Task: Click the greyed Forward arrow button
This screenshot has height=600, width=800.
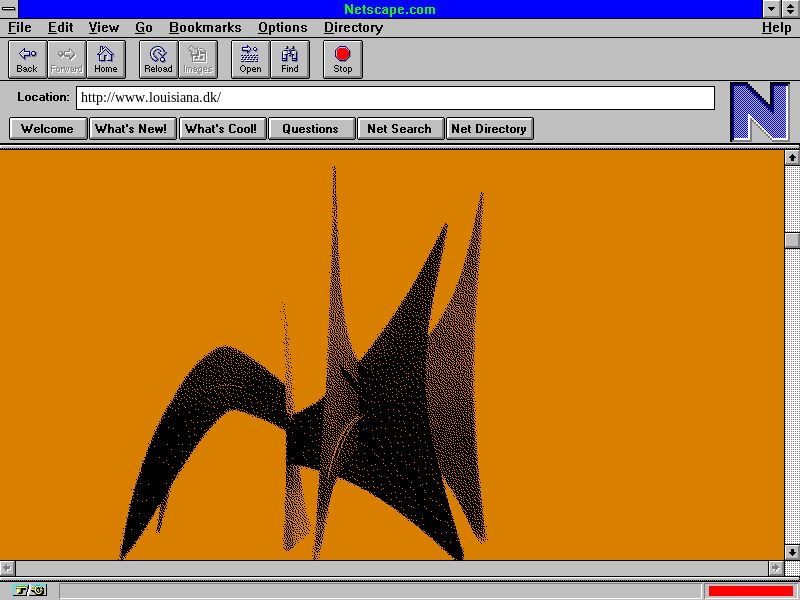Action: pos(67,60)
